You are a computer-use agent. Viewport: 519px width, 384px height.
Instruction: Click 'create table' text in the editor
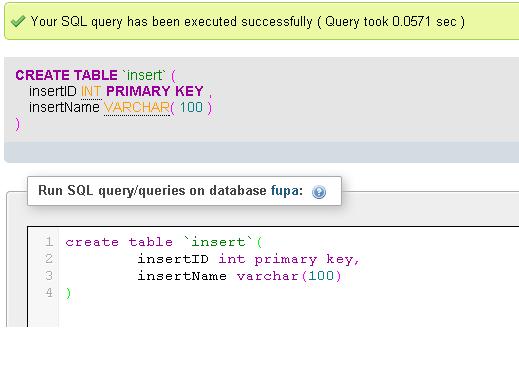tap(119, 242)
